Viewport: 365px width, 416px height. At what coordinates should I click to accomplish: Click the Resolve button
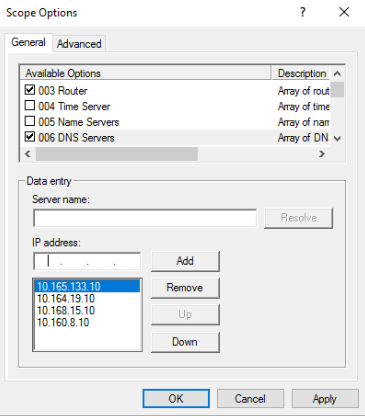point(299,218)
